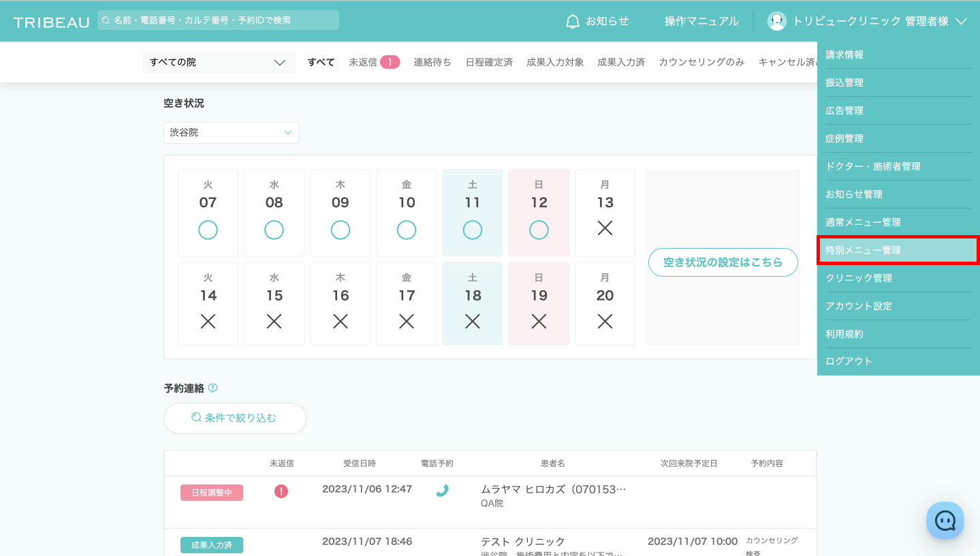Open the すべての院 clinic dropdown
Image resolution: width=980 pixels, height=556 pixels.
tap(219, 62)
